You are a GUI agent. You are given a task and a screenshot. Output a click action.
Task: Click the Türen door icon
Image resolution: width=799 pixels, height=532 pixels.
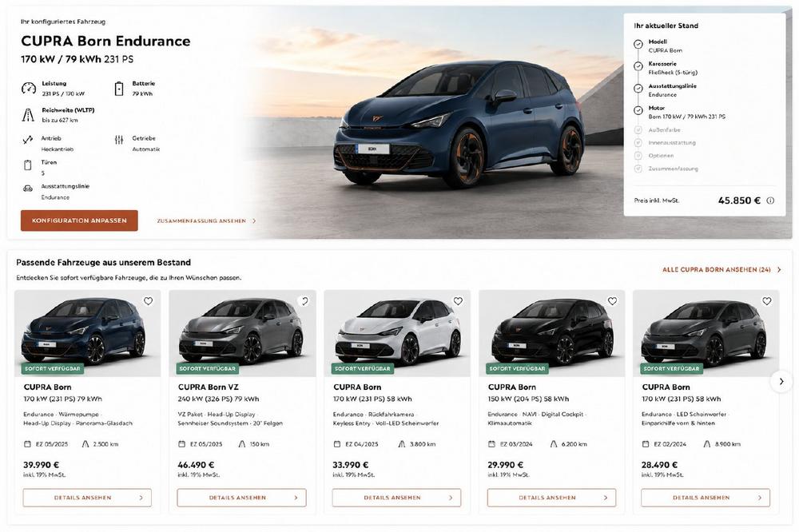(x=28, y=165)
